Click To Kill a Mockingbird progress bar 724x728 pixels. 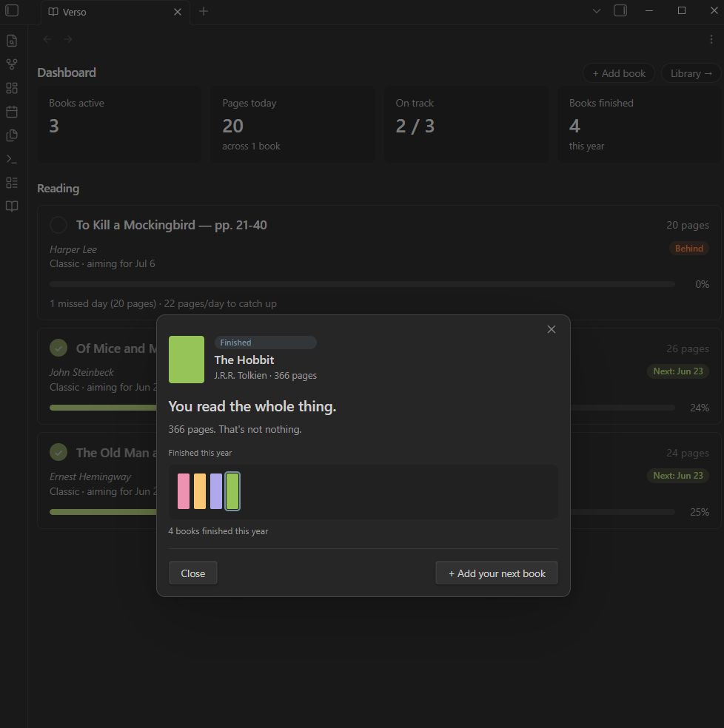(362, 284)
